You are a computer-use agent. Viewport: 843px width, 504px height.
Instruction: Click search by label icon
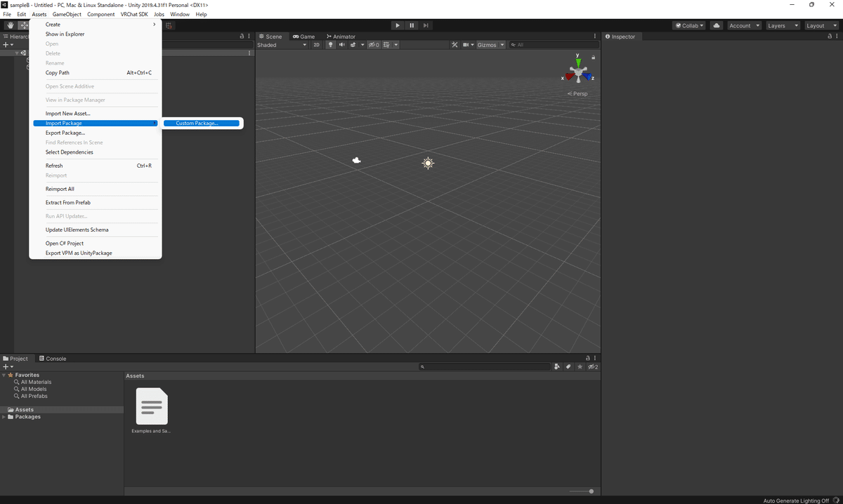pyautogui.click(x=568, y=366)
